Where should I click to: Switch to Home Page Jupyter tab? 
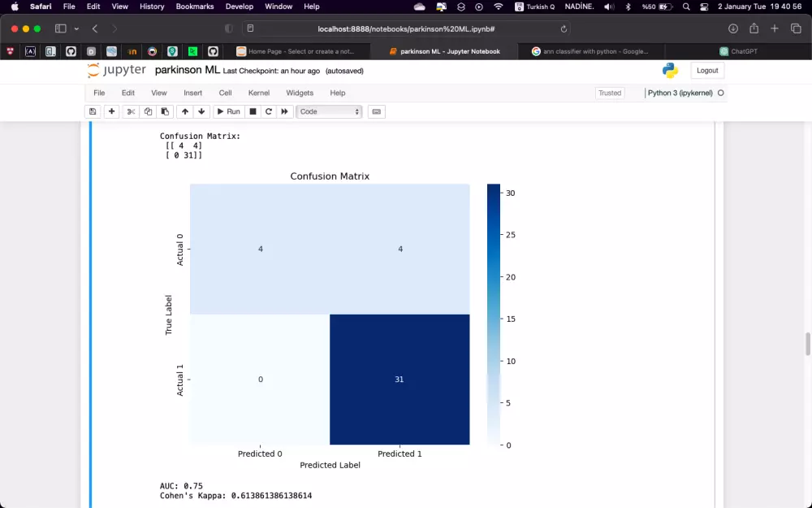(296, 51)
